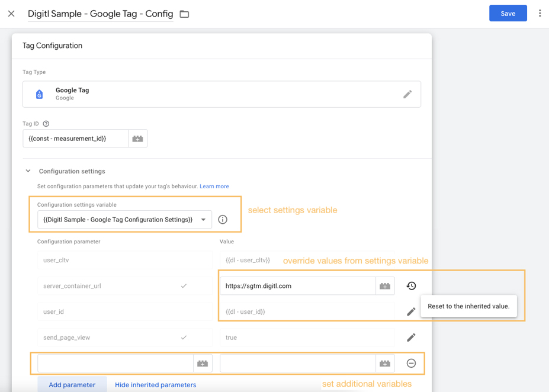Image resolution: width=549 pixels, height=392 pixels.
Task: Edit the Tag ID field with measurement_id
Action: [76, 139]
